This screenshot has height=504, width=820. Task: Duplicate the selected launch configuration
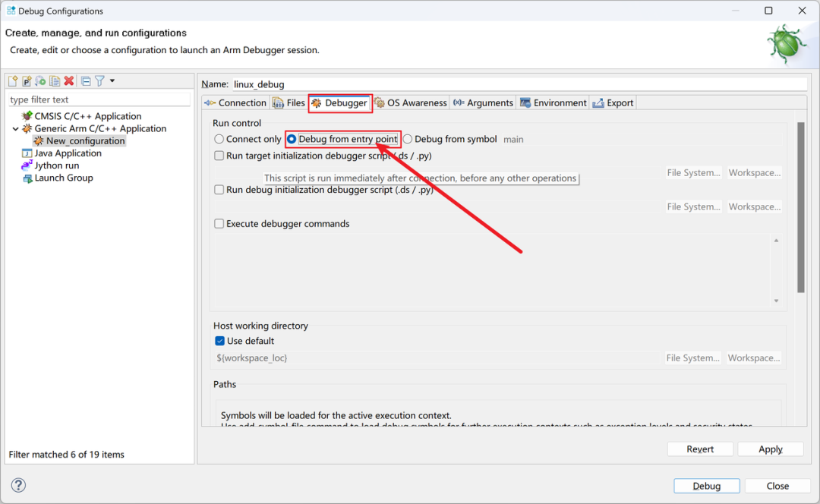tap(55, 81)
